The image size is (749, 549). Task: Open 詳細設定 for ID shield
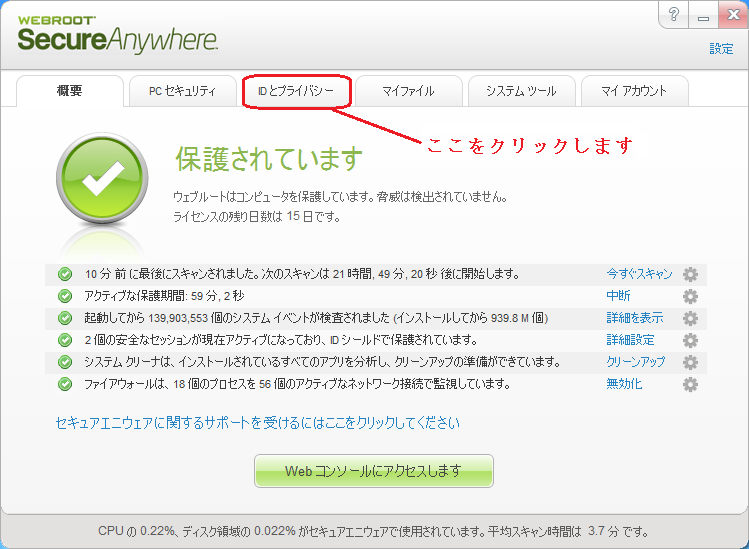click(631, 340)
